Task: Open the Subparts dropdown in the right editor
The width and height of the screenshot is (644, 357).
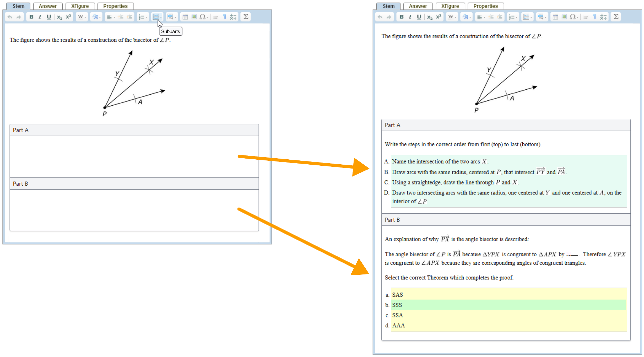Action: click(527, 17)
